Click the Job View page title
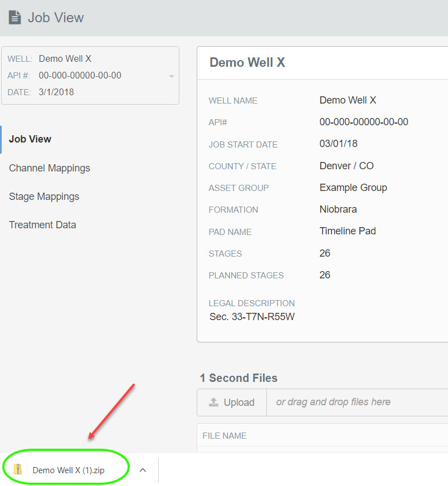The width and height of the screenshot is (448, 486). pos(56,18)
